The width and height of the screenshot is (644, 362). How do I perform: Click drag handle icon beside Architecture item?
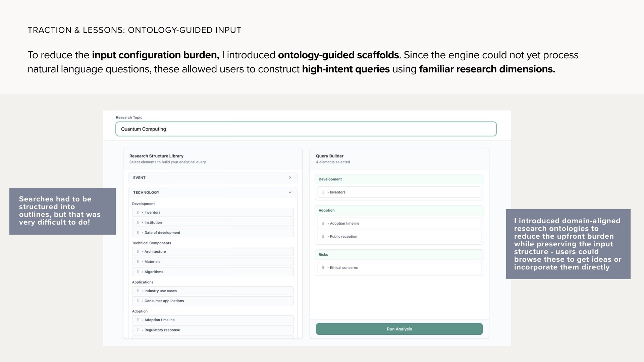point(138,252)
